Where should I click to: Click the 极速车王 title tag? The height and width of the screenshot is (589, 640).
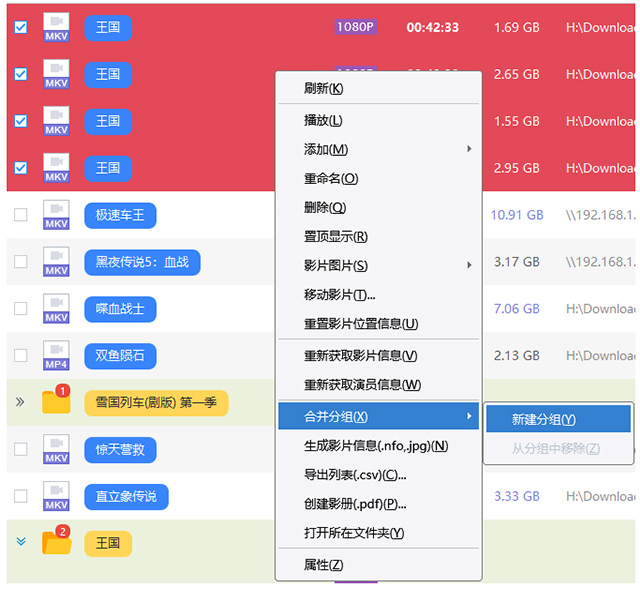pyautogui.click(x=120, y=216)
